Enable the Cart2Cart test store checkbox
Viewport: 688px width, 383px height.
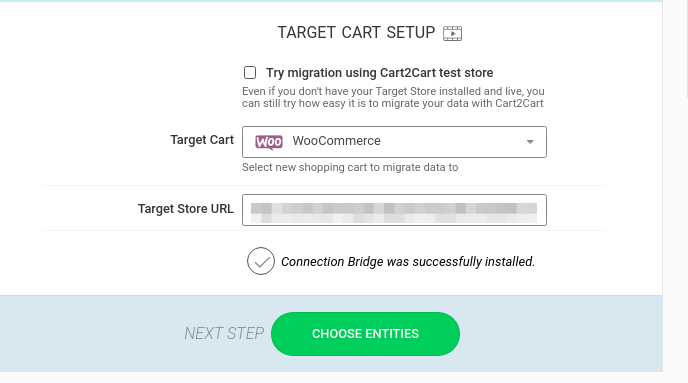click(x=250, y=72)
